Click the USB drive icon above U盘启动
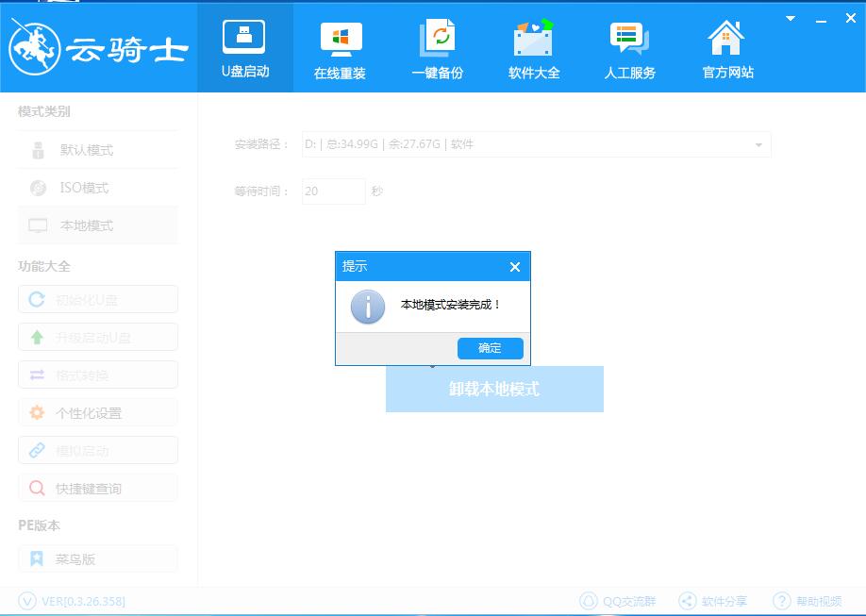Screen dimensions: 866x616 (x=243, y=37)
